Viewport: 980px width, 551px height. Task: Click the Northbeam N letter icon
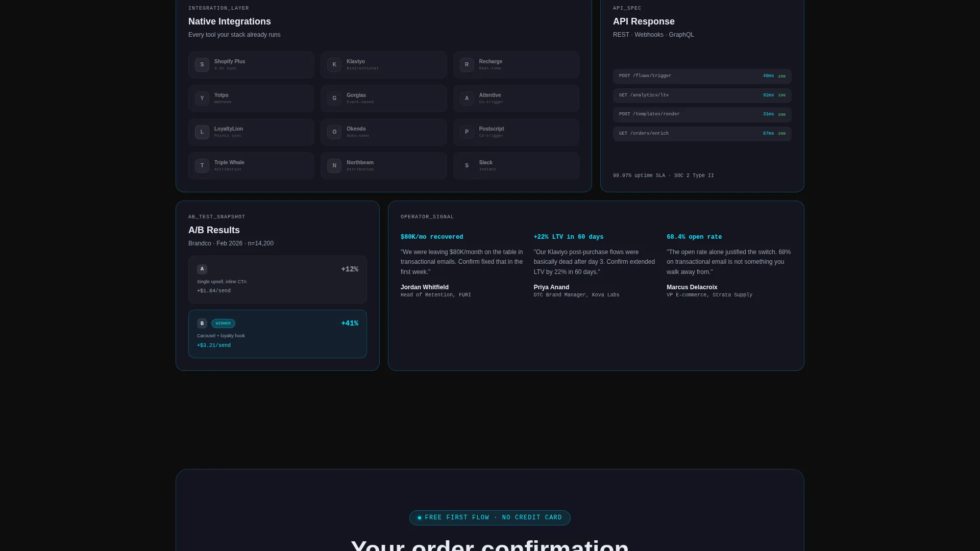pyautogui.click(x=334, y=166)
